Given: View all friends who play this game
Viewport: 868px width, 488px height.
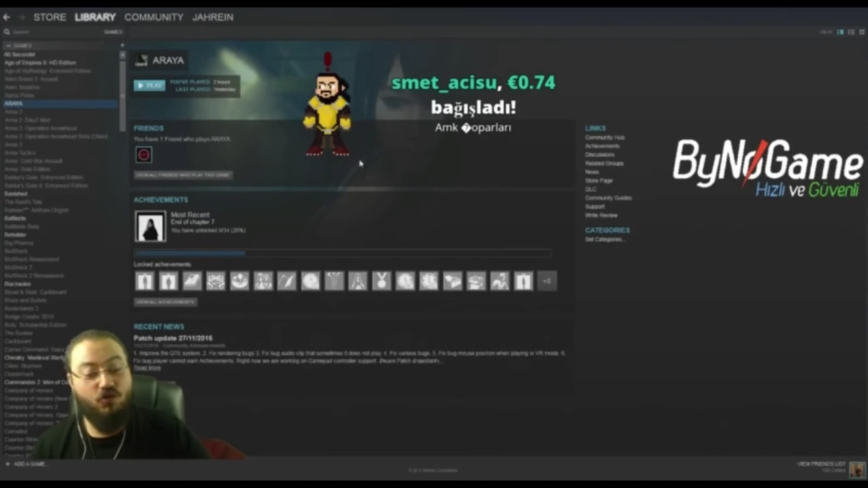Looking at the screenshot, I should [x=183, y=175].
